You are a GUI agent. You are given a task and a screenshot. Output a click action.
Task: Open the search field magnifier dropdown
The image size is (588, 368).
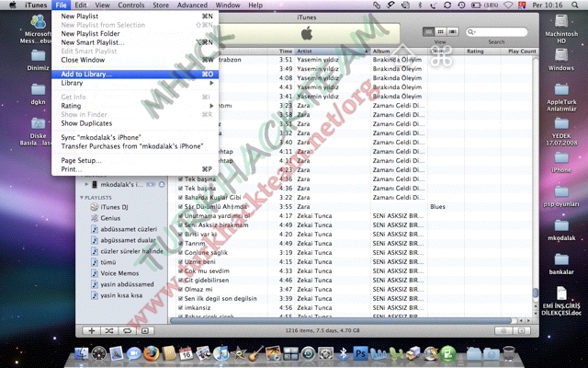471,32
